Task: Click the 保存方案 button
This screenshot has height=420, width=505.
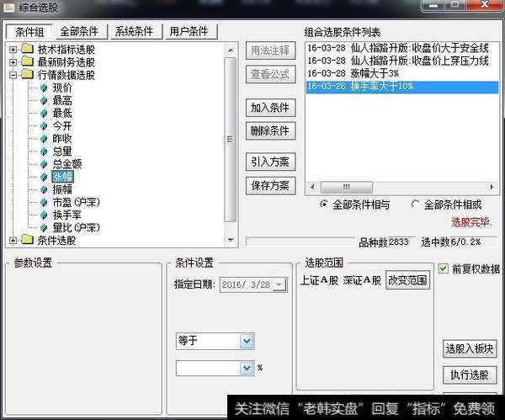Action: coord(270,186)
